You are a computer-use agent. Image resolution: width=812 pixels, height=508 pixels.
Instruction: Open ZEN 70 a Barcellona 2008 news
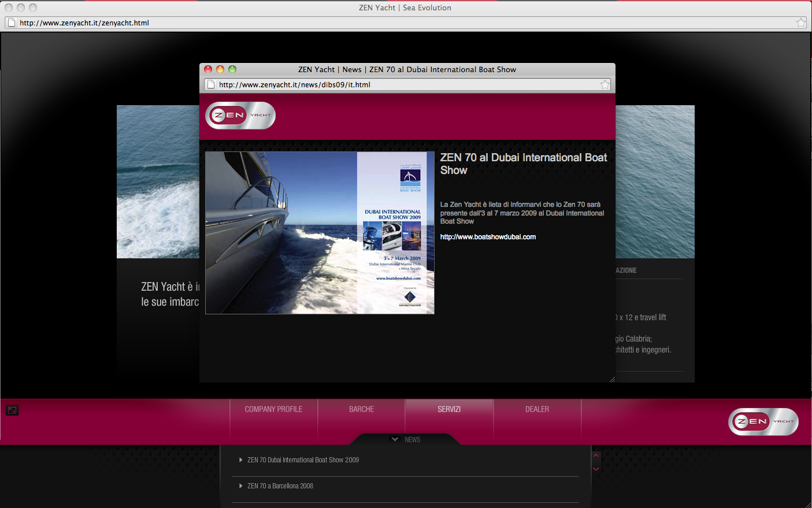click(280, 486)
